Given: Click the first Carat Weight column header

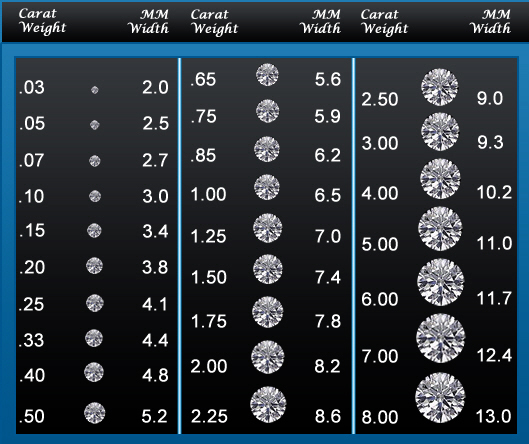Looking at the screenshot, I should click(x=43, y=21).
